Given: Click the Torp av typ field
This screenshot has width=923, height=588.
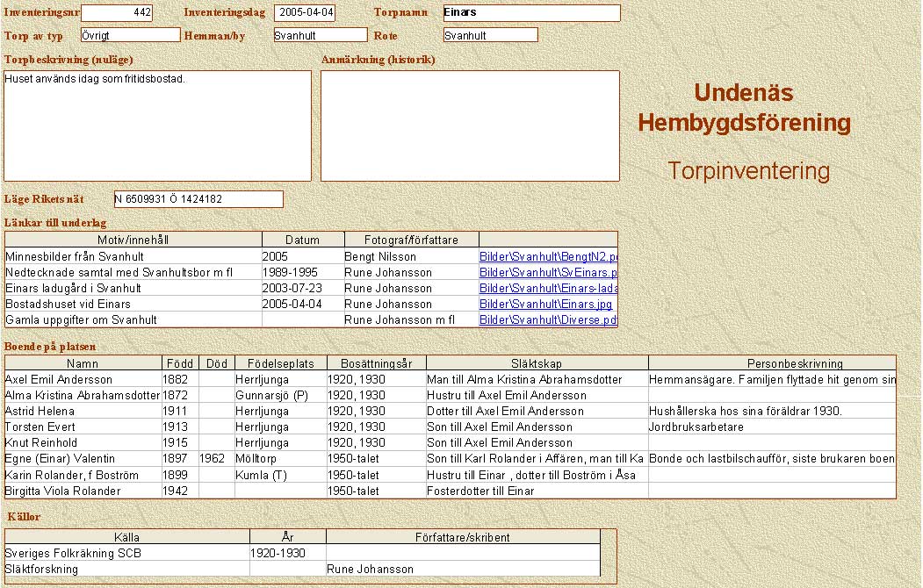Looking at the screenshot, I should coord(130,35).
